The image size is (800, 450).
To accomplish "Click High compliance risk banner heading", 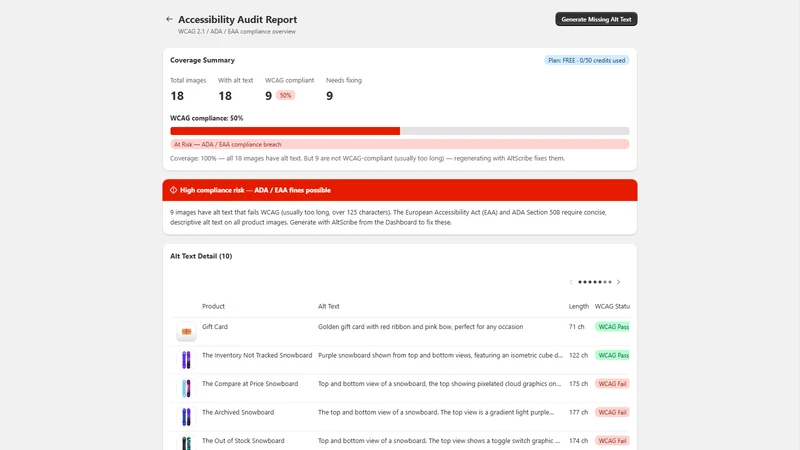I will [255, 190].
